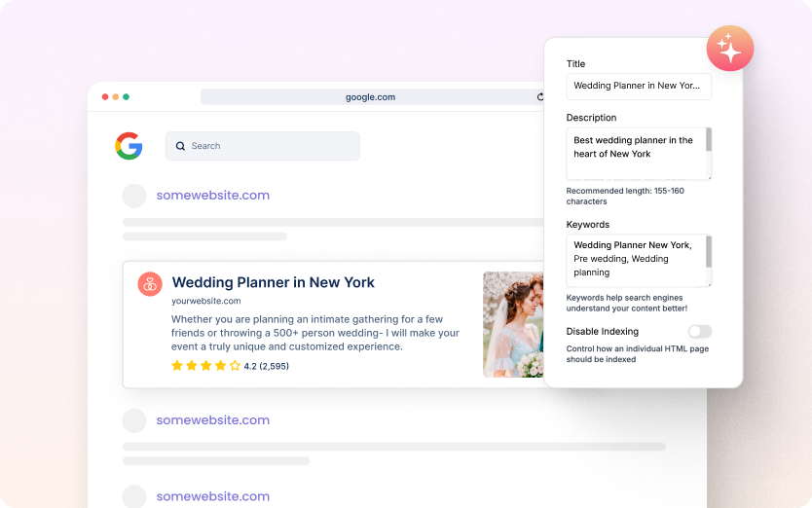Click the Description box scrollbar
This screenshot has width=812, height=508.
point(708,142)
